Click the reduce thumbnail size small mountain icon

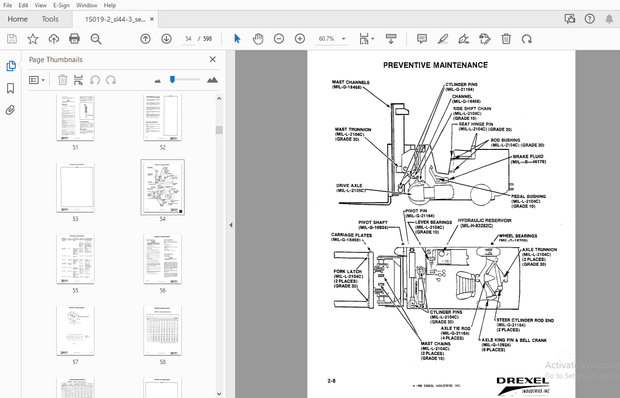click(158, 81)
